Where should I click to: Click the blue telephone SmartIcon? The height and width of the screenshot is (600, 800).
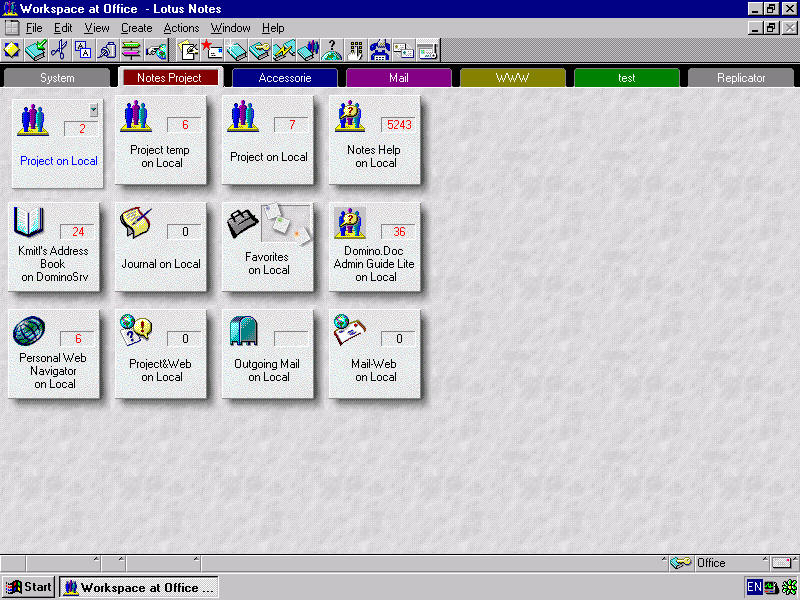click(380, 50)
